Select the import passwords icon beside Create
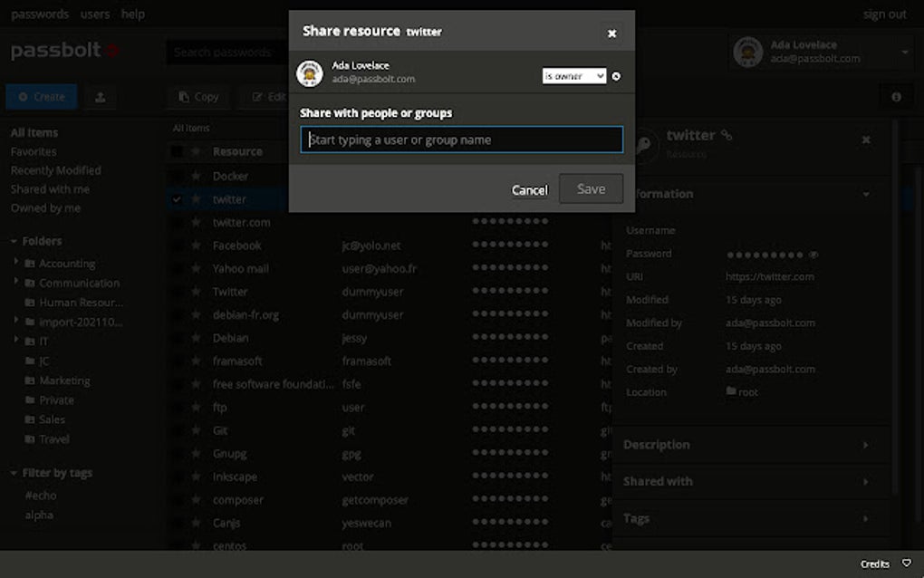This screenshot has width=924, height=578. 100,96
